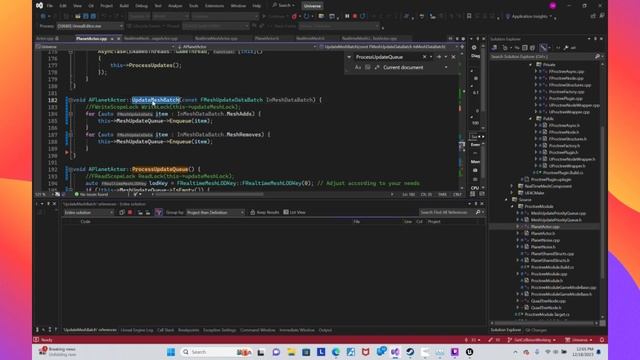Open Steam from the taskbar
The image size is (640, 360).
(x=410, y=352)
